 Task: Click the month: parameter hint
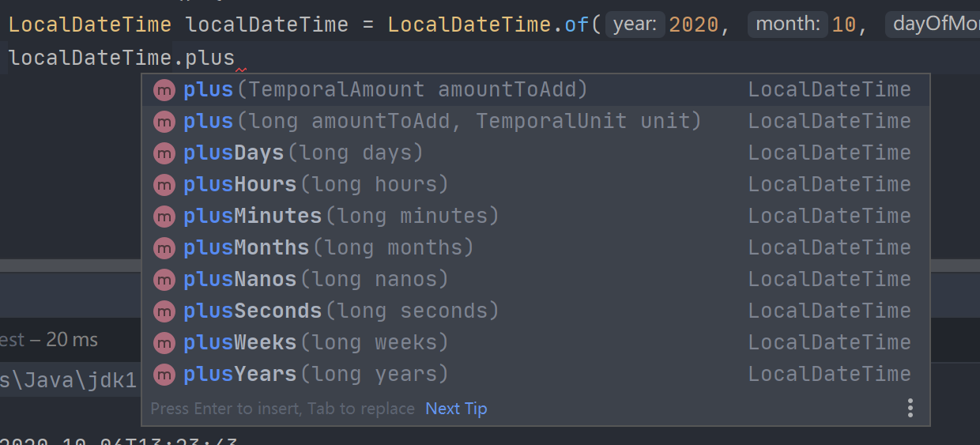[788, 25]
